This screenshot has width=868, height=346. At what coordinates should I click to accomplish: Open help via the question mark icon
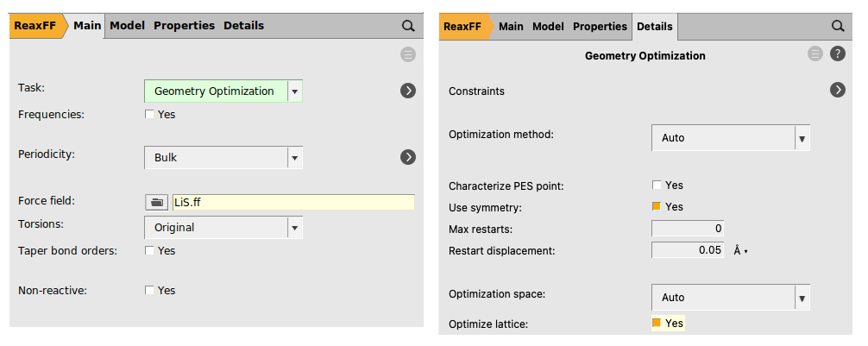[x=838, y=54]
